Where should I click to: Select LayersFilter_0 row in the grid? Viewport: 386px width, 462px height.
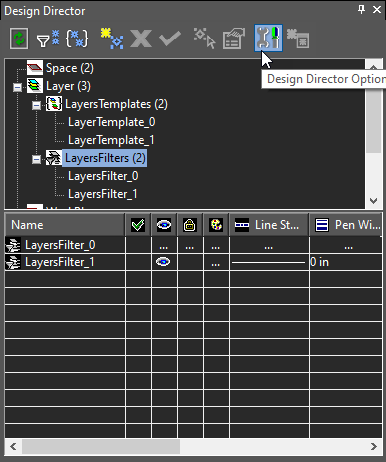click(x=194, y=245)
